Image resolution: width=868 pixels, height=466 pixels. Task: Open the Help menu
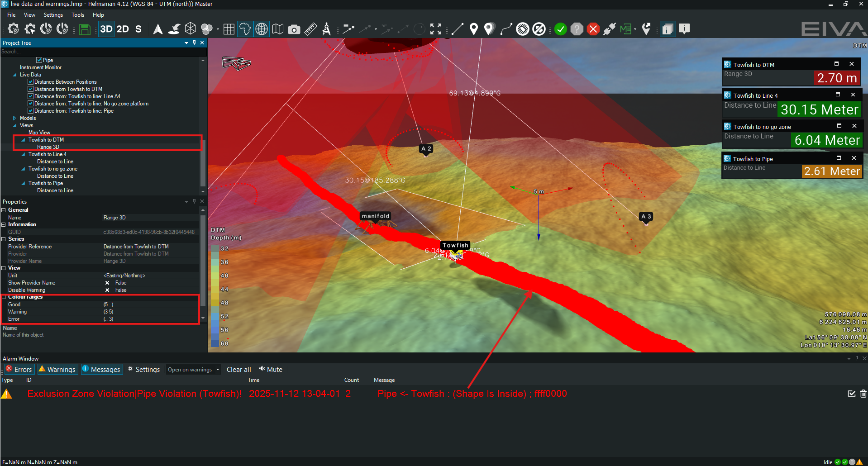click(x=98, y=15)
